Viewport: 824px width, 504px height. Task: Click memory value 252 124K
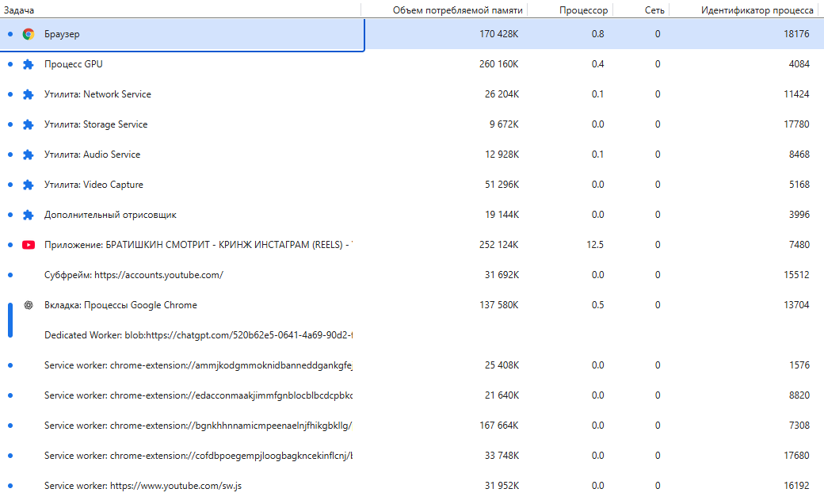498,245
